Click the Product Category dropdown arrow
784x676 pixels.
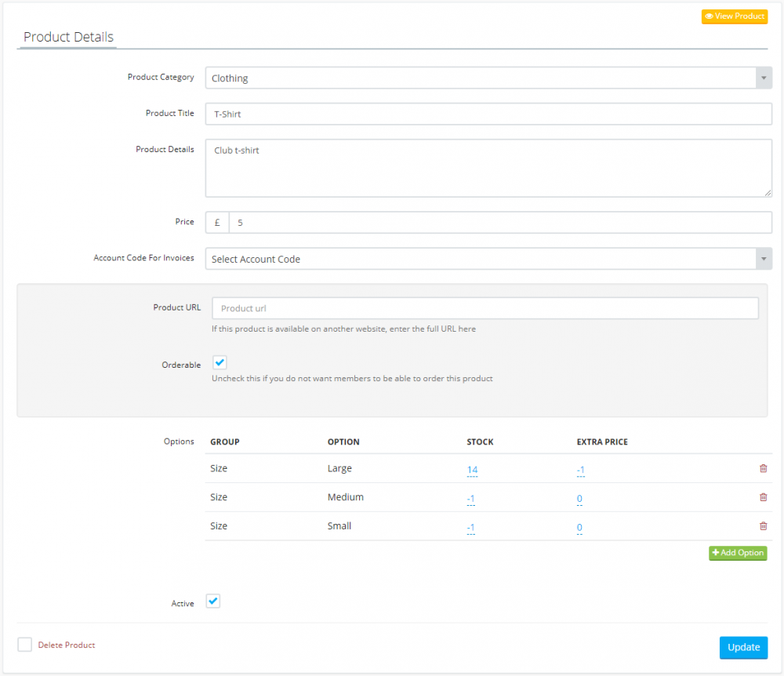764,78
